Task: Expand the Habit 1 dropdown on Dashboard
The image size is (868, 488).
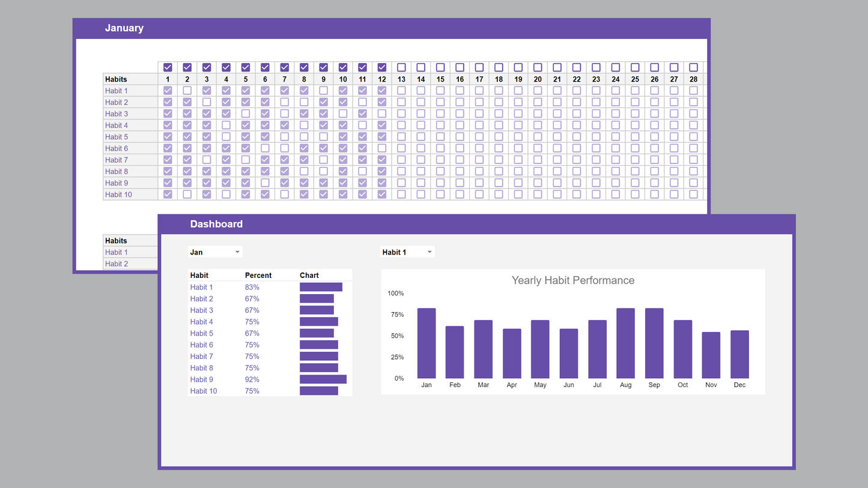Action: click(407, 252)
